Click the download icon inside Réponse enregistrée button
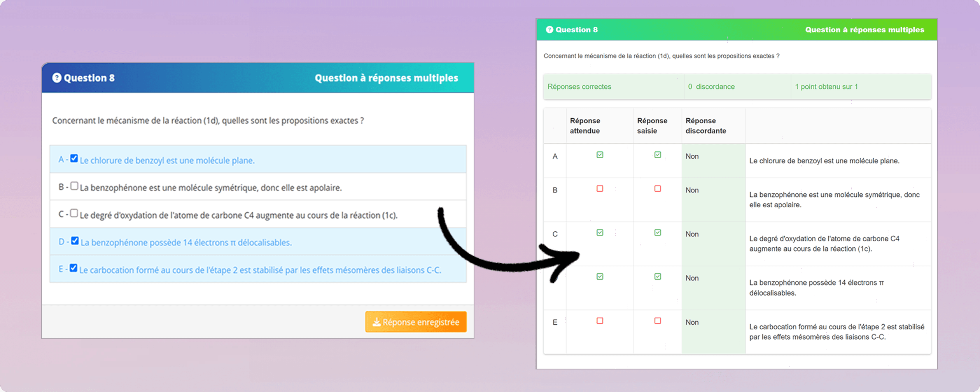980x392 pixels. (376, 322)
